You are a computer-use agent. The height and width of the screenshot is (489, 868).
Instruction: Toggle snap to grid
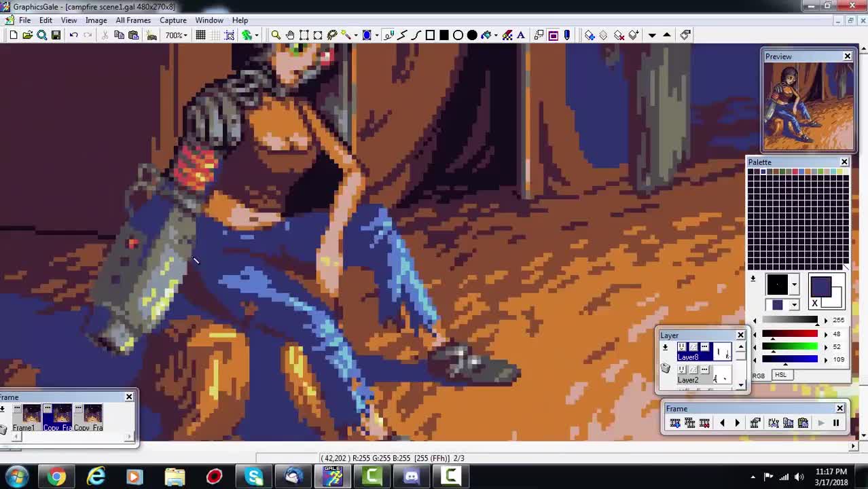click(230, 35)
